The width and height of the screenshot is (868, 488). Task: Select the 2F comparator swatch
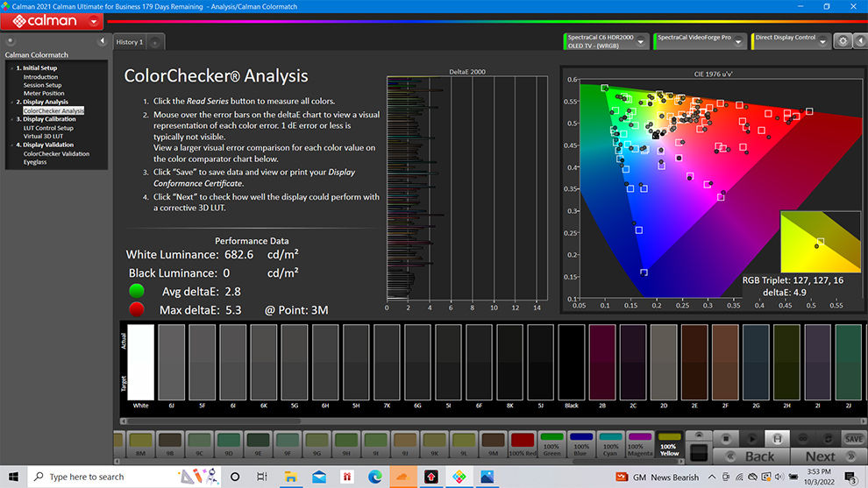point(725,362)
